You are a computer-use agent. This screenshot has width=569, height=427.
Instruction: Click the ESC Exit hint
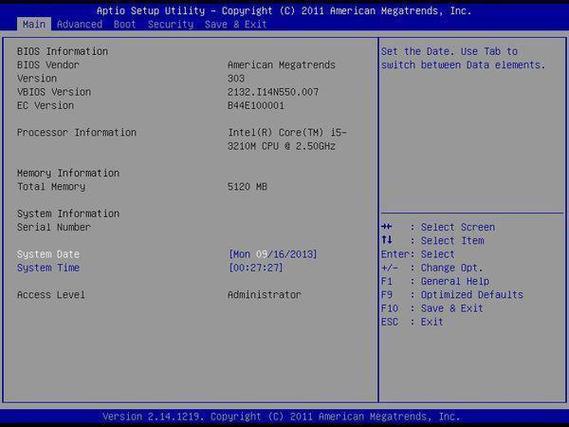tap(412, 322)
